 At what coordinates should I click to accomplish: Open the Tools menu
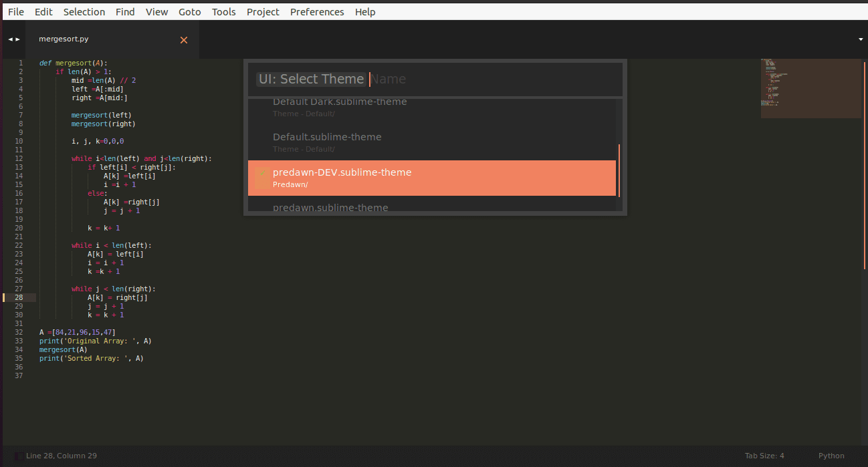pos(223,12)
